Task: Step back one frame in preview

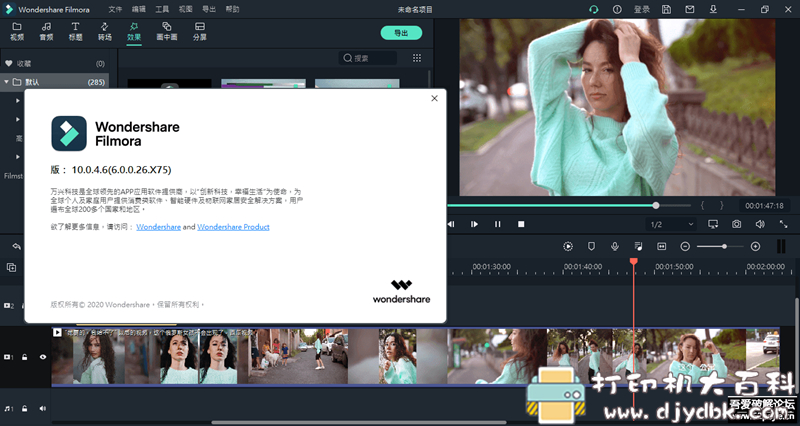Action: (x=451, y=224)
